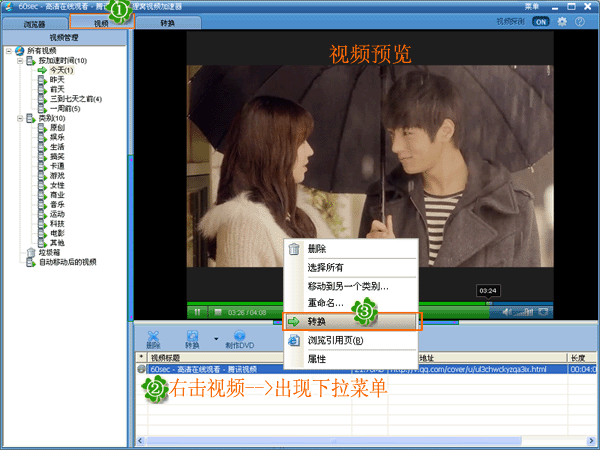Choose 删除 from the context menu

(x=351, y=249)
